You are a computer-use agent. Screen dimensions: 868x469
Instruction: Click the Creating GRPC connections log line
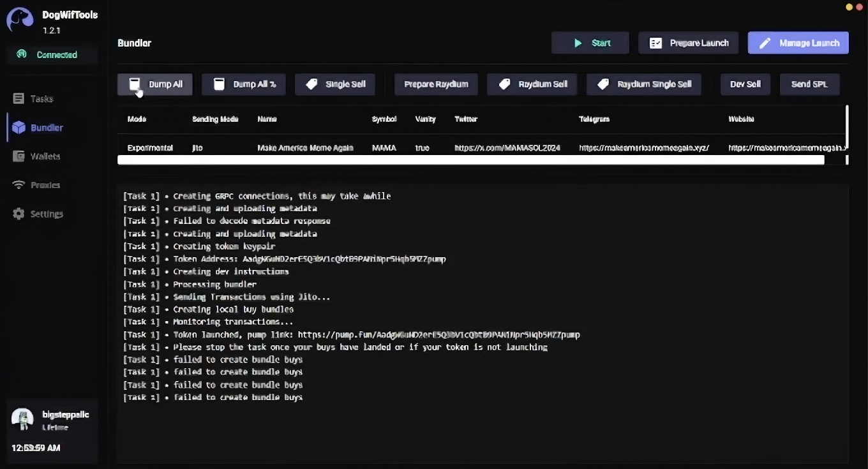257,196
